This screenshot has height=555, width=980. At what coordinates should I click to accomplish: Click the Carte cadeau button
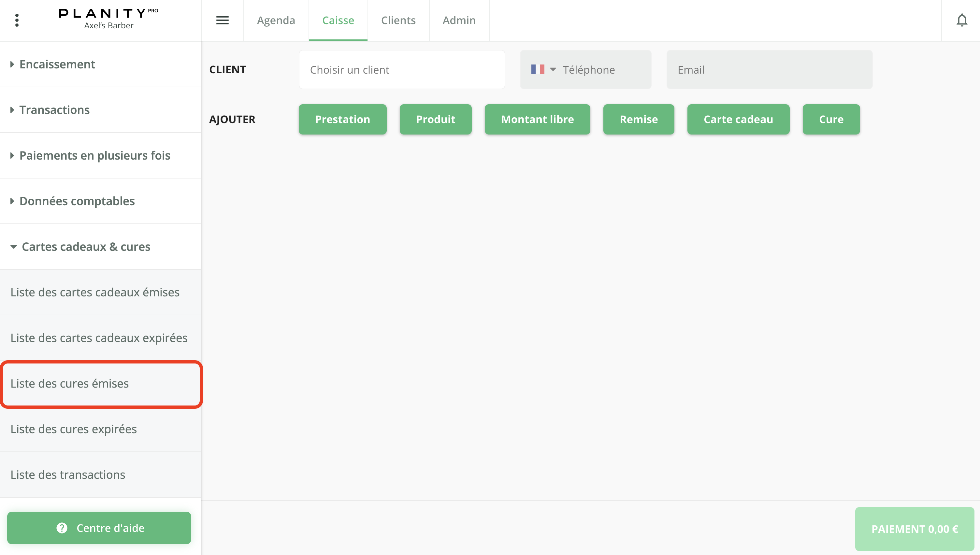pos(738,119)
